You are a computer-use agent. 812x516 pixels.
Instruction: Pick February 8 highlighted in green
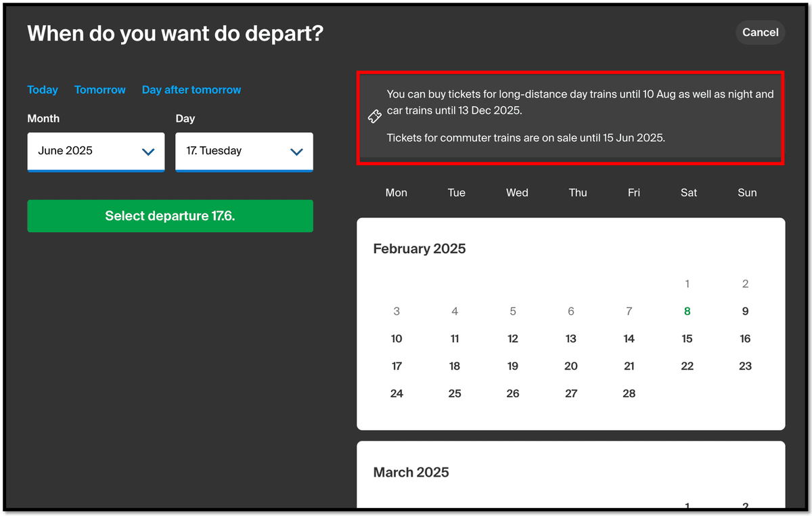pyautogui.click(x=687, y=311)
